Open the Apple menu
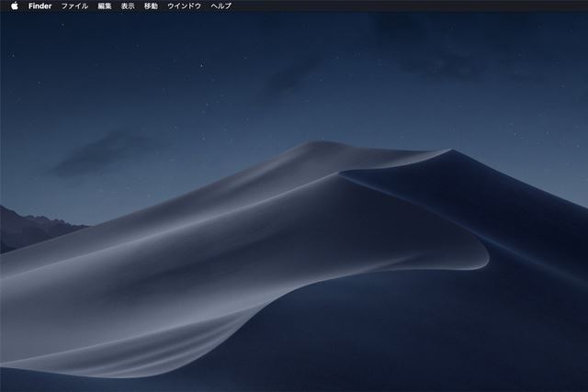 [15, 6]
